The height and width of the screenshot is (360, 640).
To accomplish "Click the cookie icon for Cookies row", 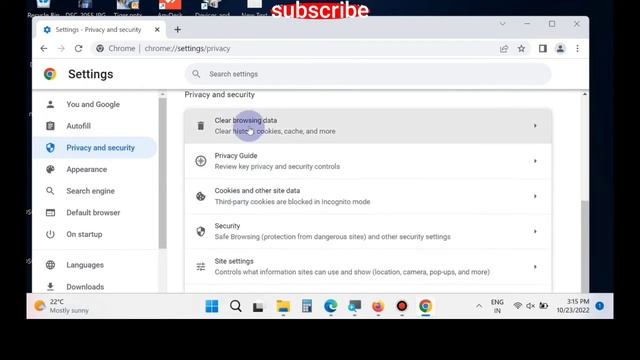I will tap(200, 196).
